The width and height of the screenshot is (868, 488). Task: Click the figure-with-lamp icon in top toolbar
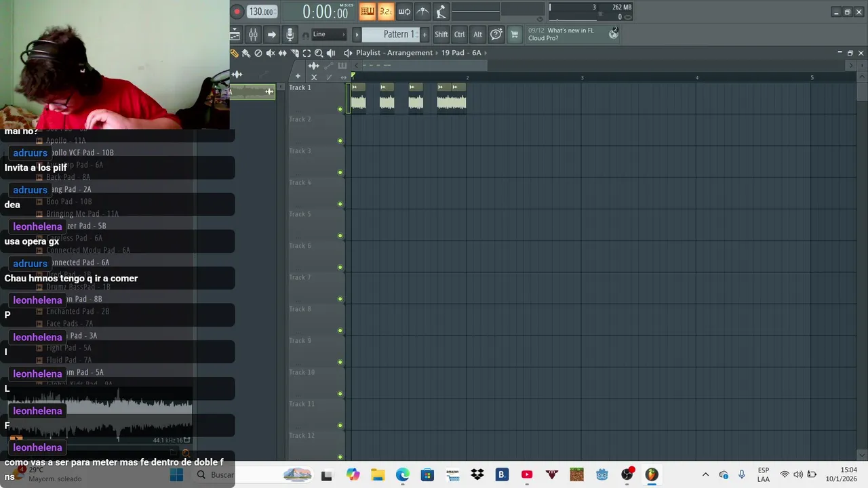441,12
